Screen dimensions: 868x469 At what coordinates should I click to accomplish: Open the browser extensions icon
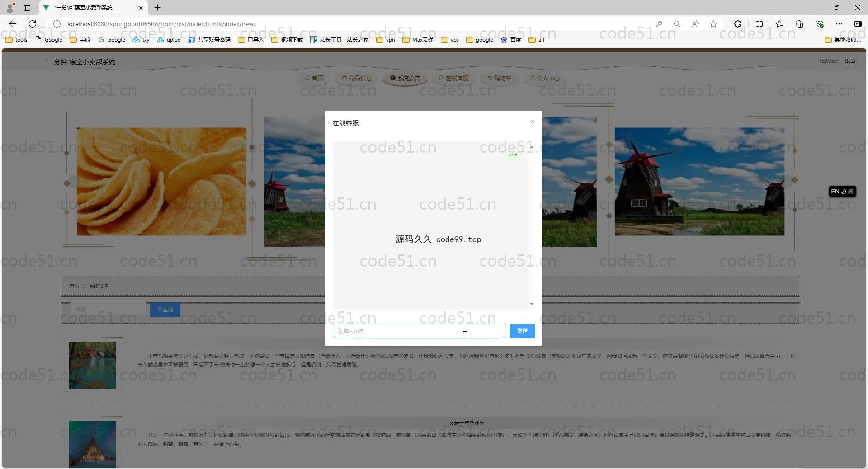(x=737, y=24)
